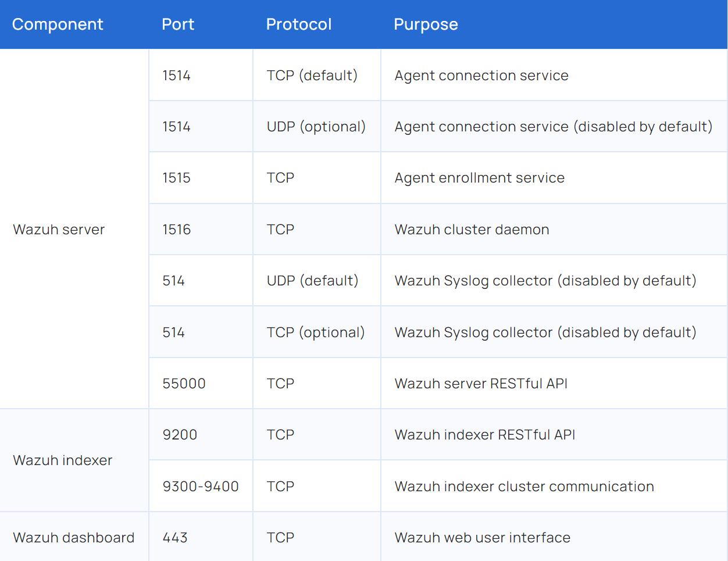This screenshot has width=728, height=561.
Task: Select the TCP (default) protocol cell
Action: [312, 76]
